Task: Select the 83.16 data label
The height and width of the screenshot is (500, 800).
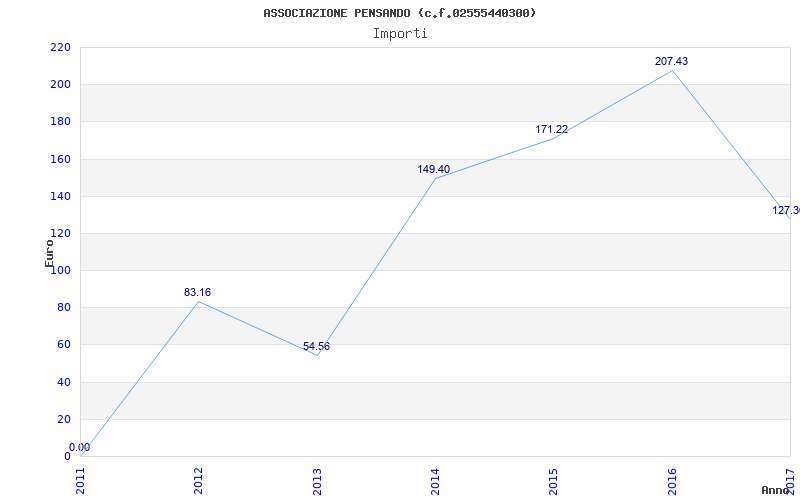Action: [x=197, y=292]
